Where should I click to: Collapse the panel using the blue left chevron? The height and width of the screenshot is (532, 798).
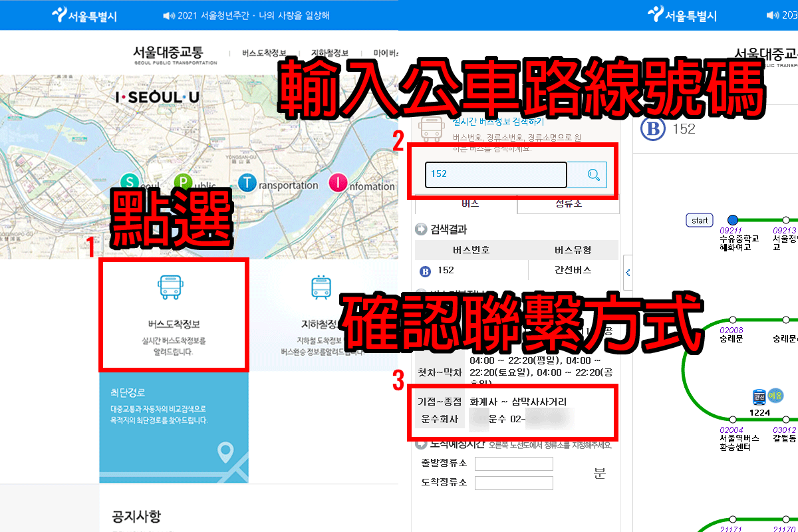click(628, 272)
